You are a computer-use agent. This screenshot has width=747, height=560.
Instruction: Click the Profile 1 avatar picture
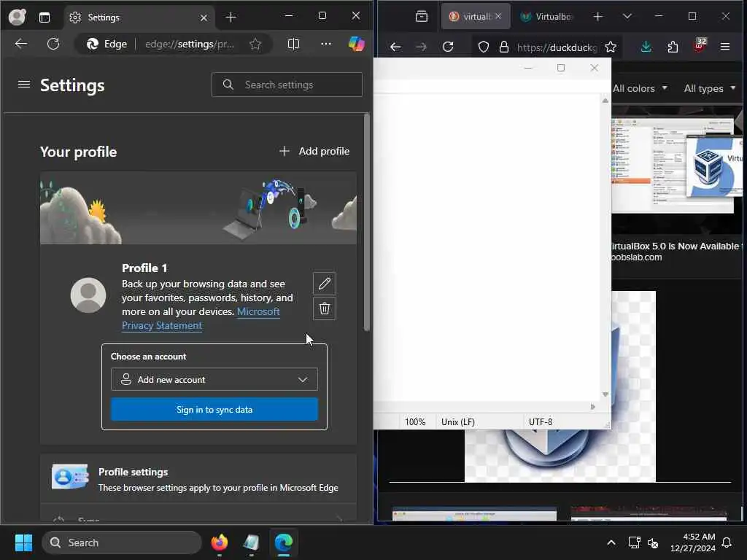click(x=88, y=295)
